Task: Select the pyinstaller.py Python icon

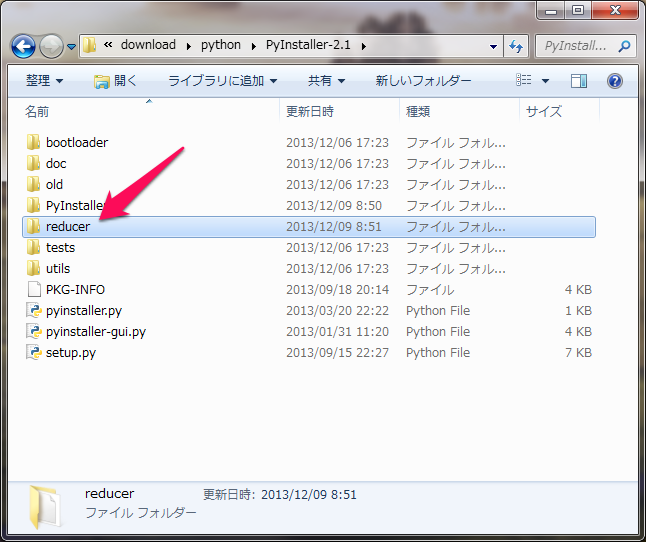Action: (34, 310)
